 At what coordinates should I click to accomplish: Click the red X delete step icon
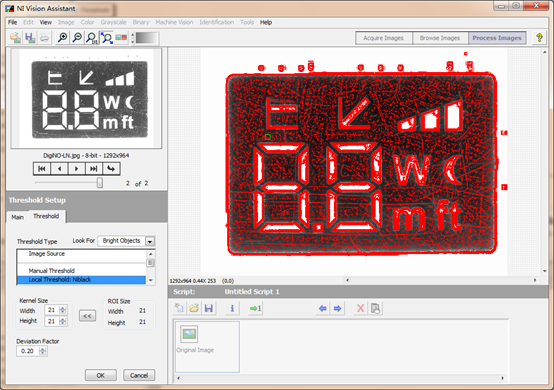(x=360, y=308)
